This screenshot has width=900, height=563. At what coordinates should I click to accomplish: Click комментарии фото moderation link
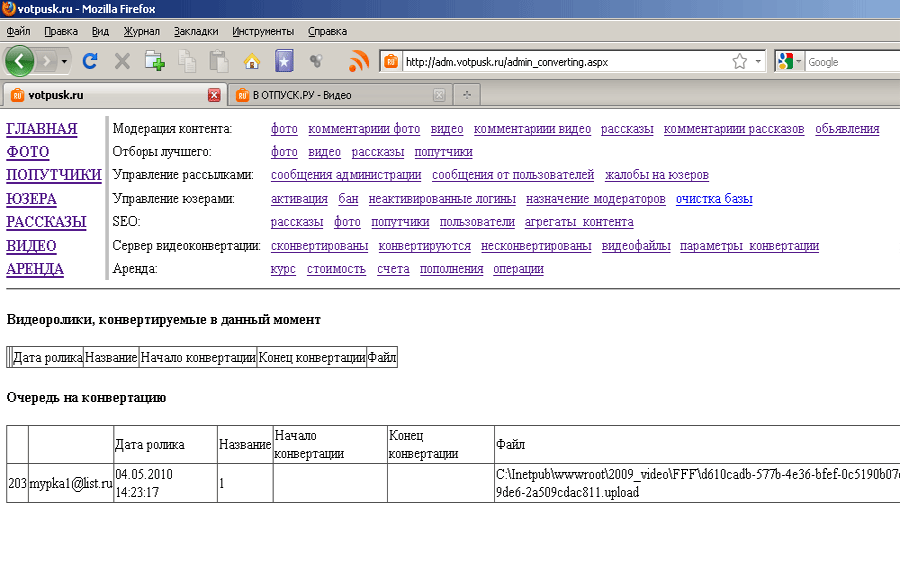pos(364,129)
